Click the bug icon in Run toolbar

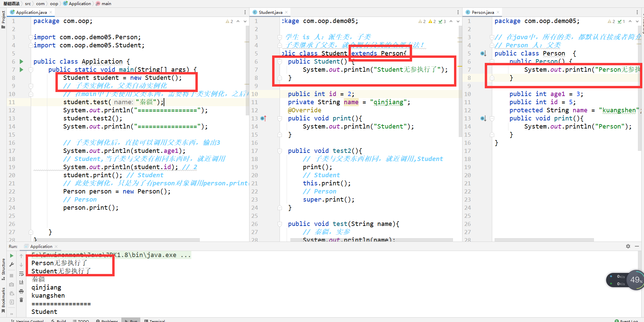(x=11, y=293)
